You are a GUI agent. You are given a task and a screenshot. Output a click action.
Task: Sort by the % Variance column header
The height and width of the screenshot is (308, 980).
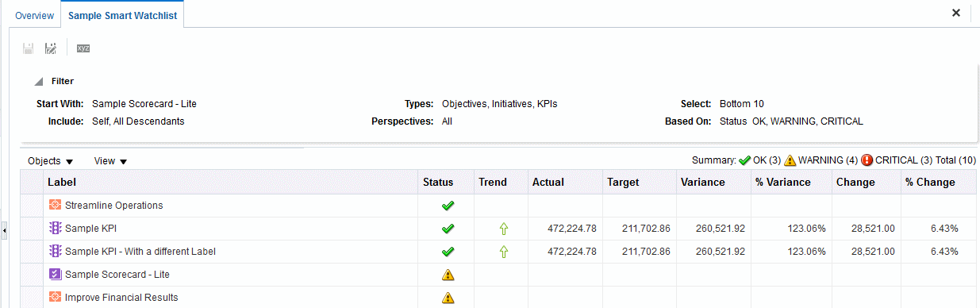click(x=783, y=182)
